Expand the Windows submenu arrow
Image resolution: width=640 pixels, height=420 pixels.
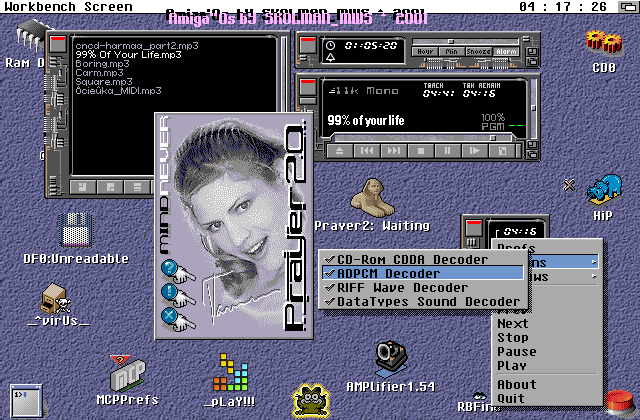coord(594,277)
